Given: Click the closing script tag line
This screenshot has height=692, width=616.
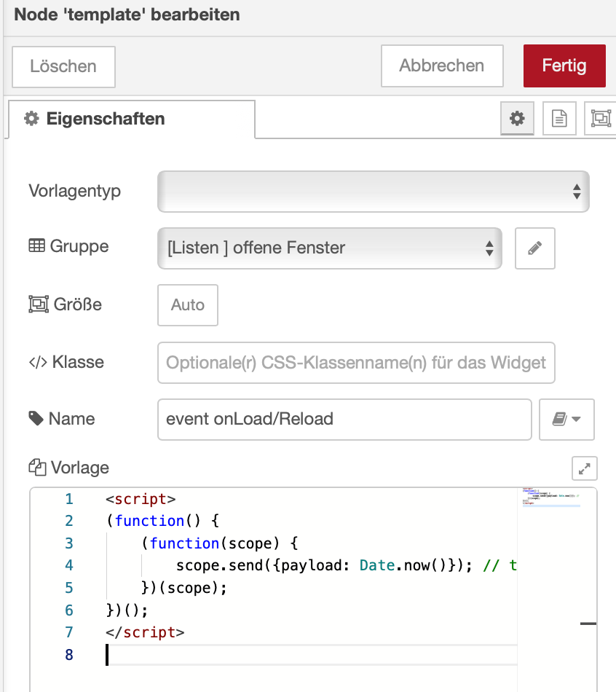Looking at the screenshot, I should (145, 632).
